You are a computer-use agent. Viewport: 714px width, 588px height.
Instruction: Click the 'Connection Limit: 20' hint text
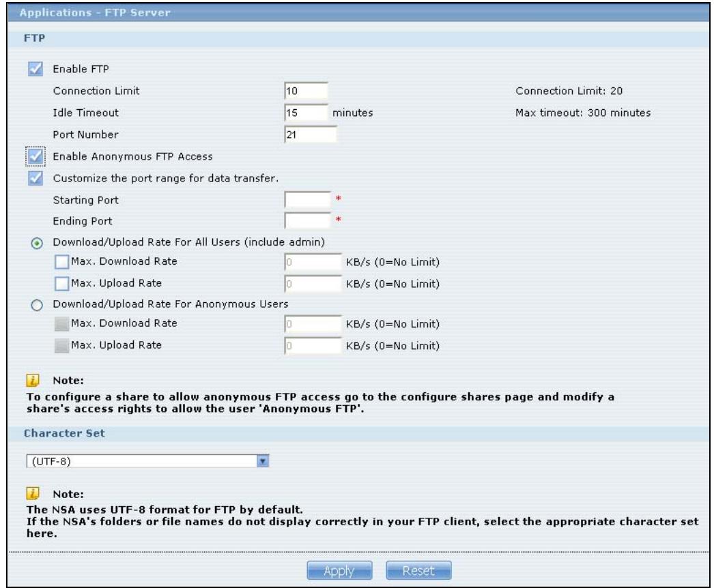tap(569, 91)
